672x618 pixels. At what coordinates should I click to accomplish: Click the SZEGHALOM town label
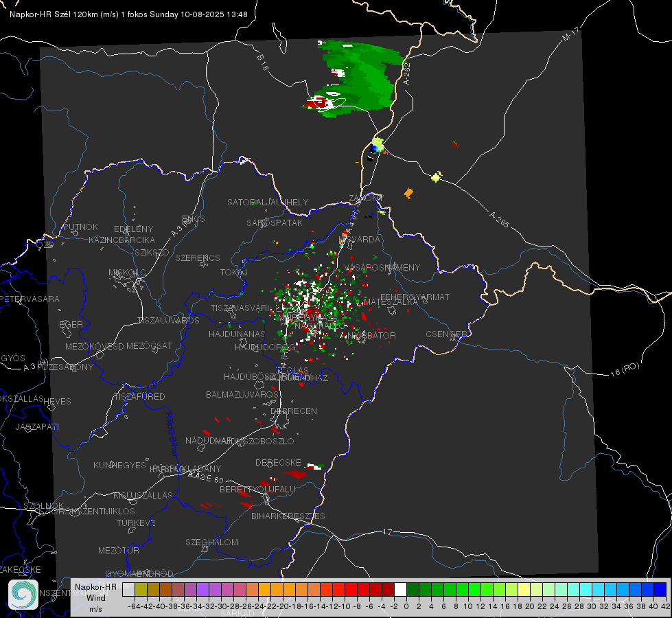[211, 542]
